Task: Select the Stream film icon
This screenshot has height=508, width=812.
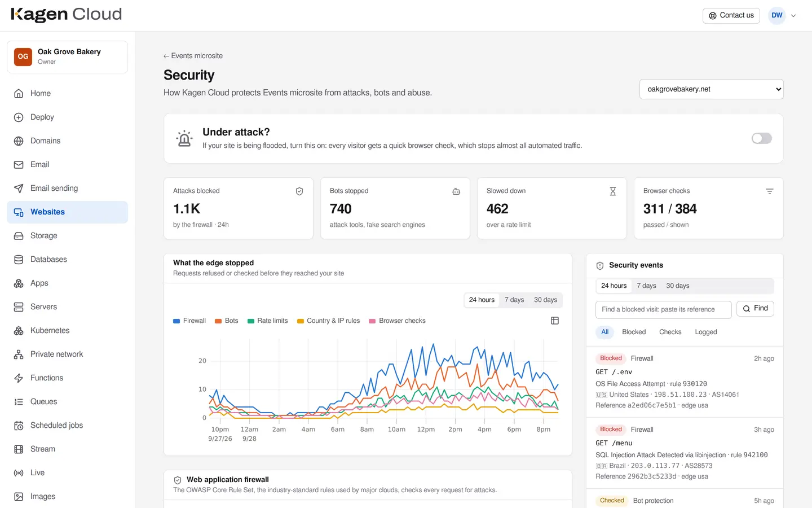Action: tap(19, 449)
